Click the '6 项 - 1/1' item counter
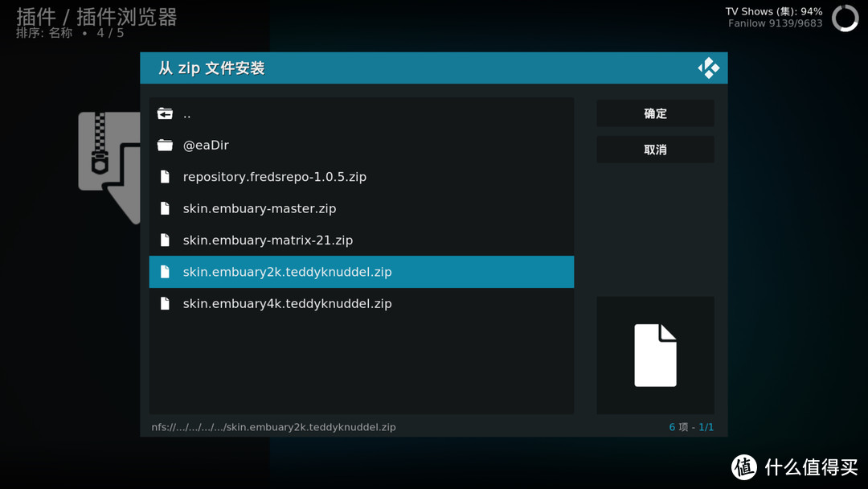The image size is (868, 489). pos(691,427)
